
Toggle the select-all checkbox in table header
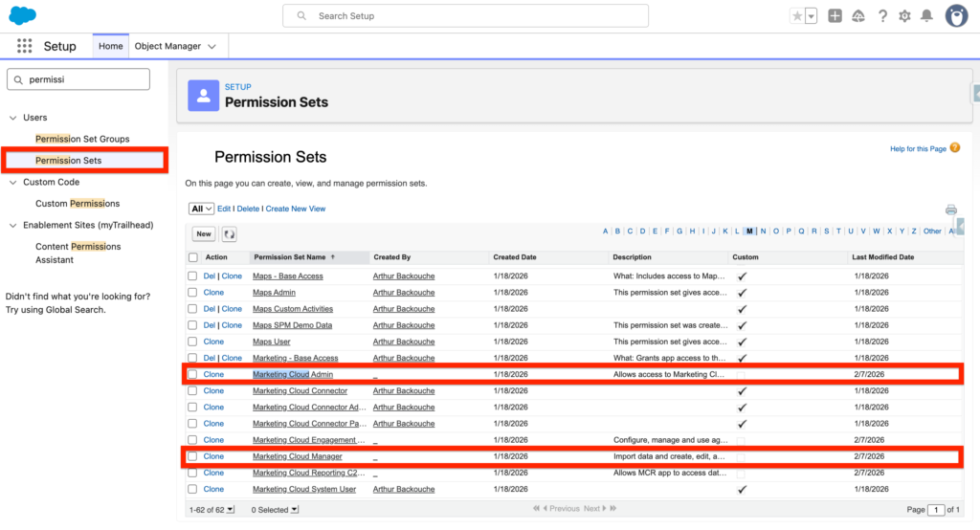(193, 257)
